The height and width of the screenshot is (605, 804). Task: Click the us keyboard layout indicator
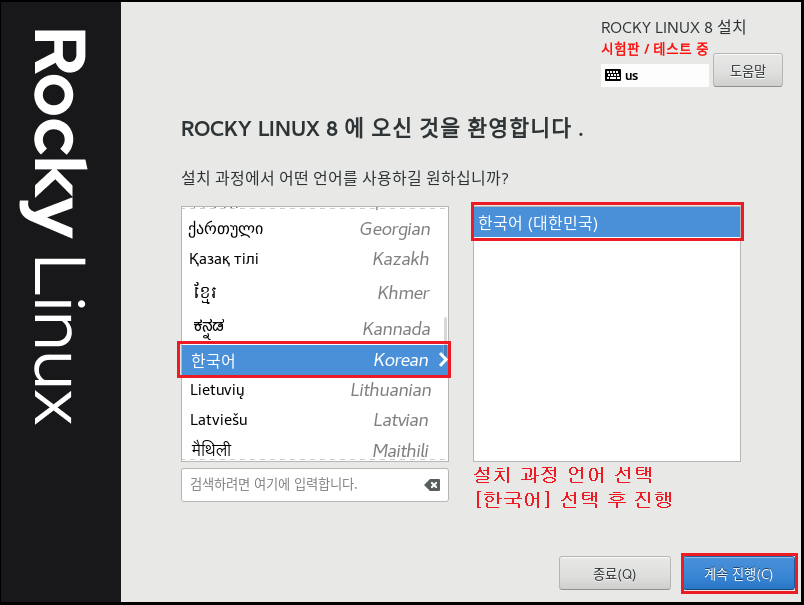click(x=655, y=75)
